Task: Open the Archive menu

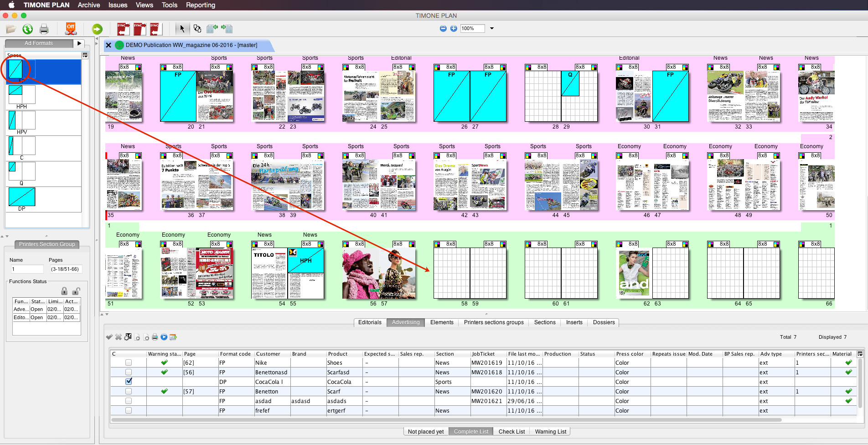Action: click(89, 5)
